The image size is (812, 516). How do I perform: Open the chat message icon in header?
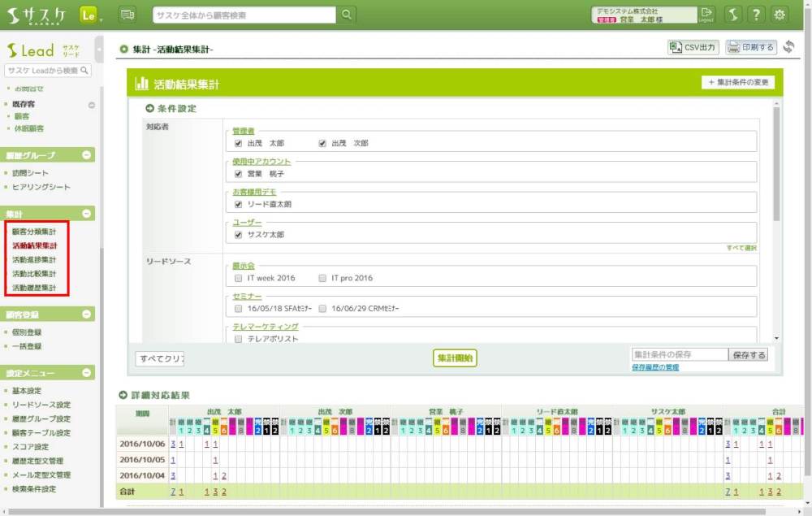click(127, 15)
